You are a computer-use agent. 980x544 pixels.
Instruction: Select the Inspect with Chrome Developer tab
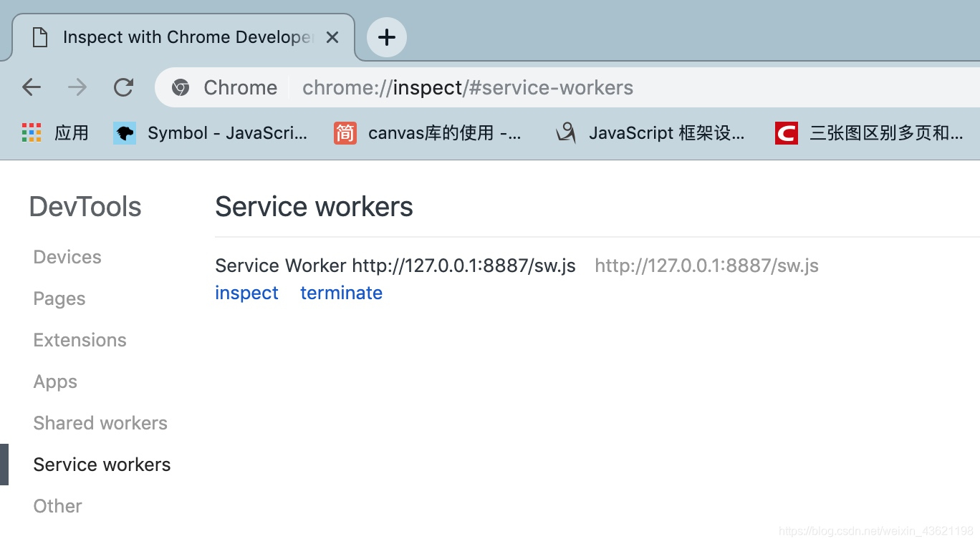183,37
